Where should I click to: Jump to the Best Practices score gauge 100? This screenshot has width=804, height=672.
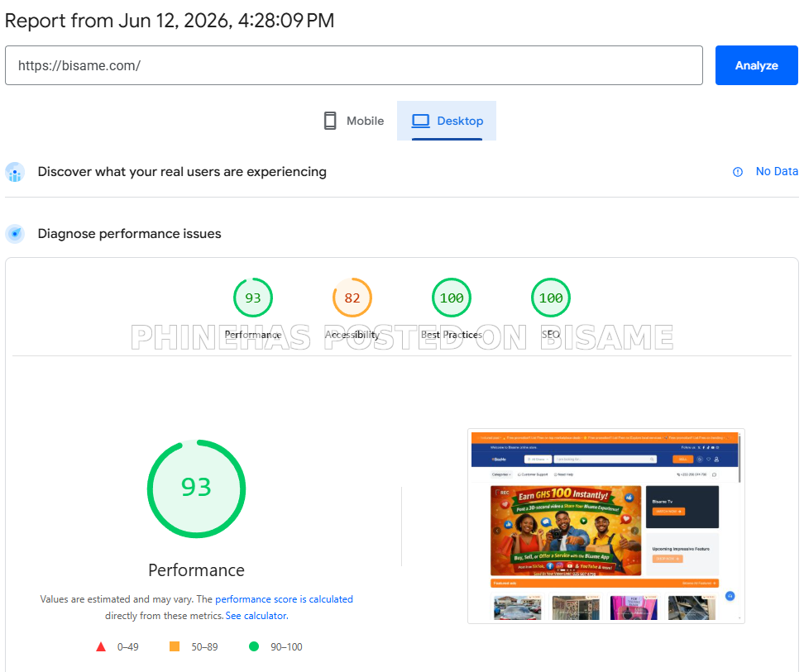click(x=452, y=298)
